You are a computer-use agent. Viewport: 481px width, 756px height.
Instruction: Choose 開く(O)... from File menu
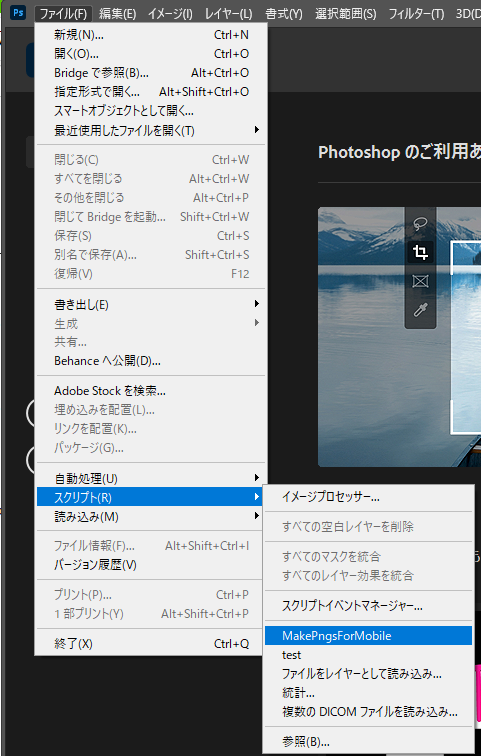(151, 54)
